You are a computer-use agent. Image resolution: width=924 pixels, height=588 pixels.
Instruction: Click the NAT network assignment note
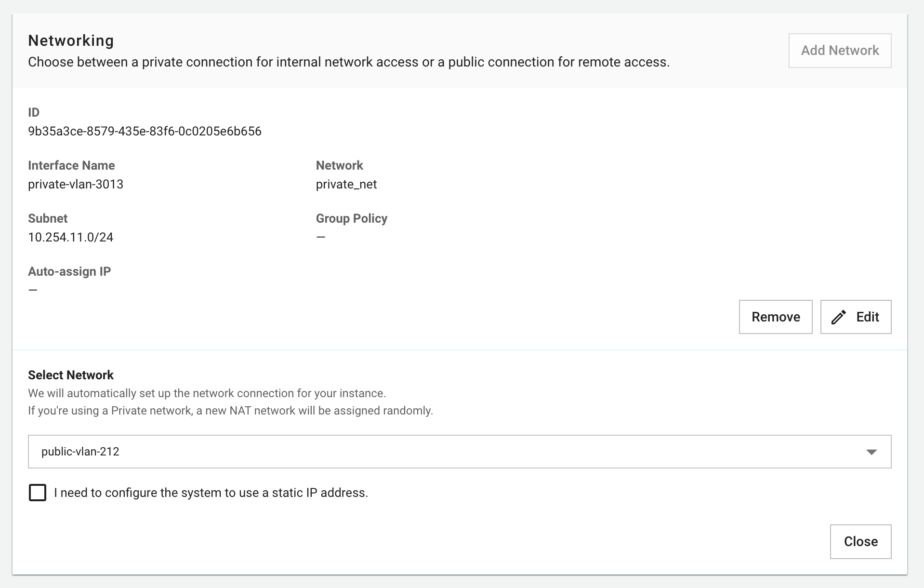(x=230, y=411)
